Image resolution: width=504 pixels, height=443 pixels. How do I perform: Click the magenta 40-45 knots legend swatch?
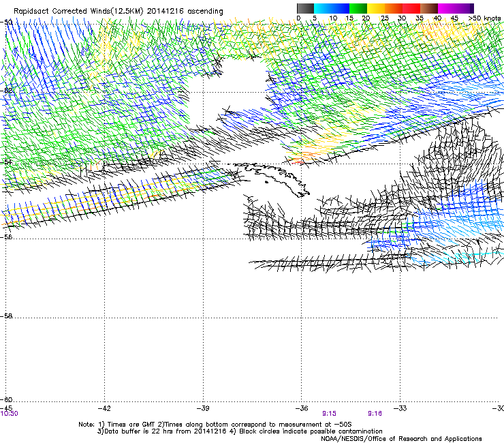[x=447, y=8]
